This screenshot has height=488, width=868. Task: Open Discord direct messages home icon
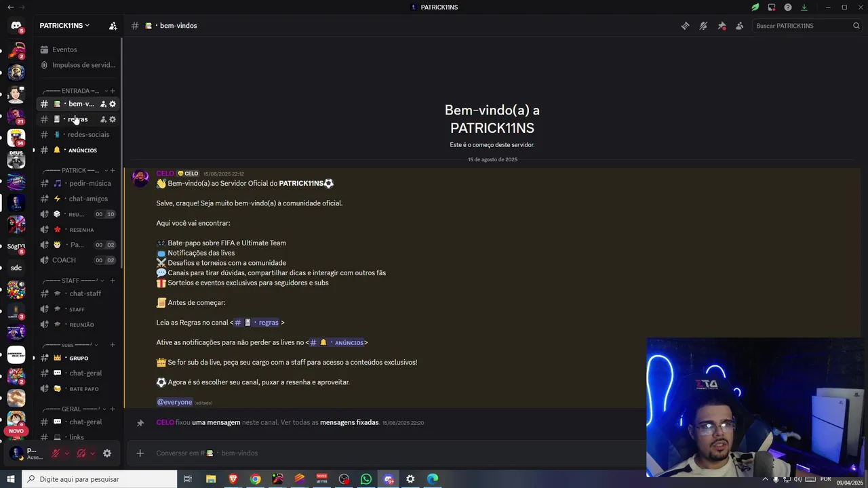tap(16, 26)
